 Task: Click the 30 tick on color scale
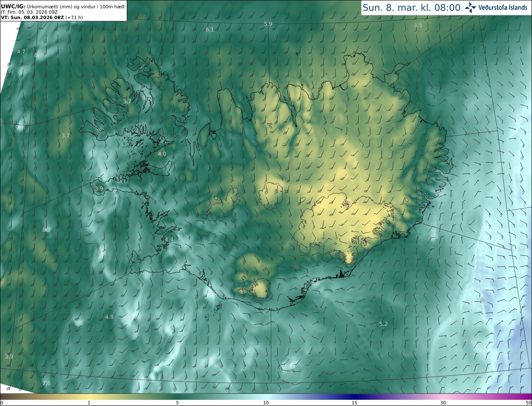pyautogui.click(x=443, y=403)
